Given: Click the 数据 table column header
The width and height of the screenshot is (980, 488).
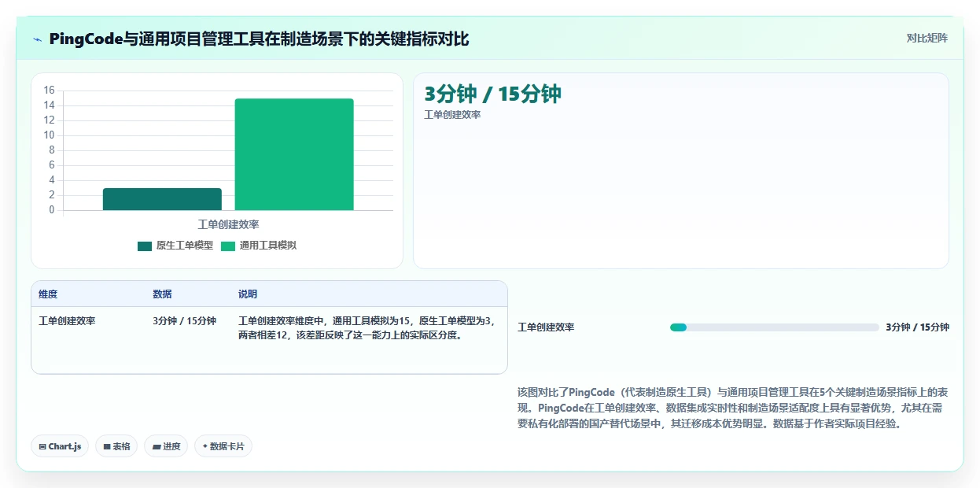Looking at the screenshot, I should point(162,294).
